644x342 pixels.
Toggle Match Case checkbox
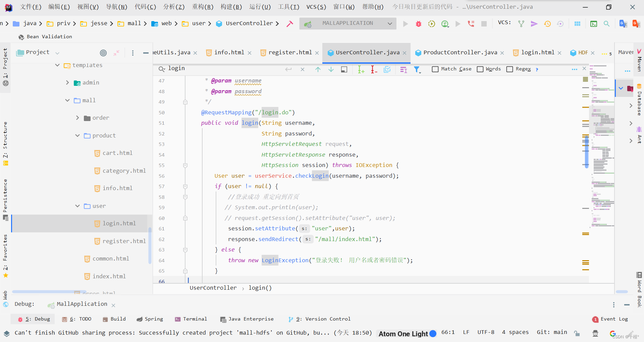435,69
